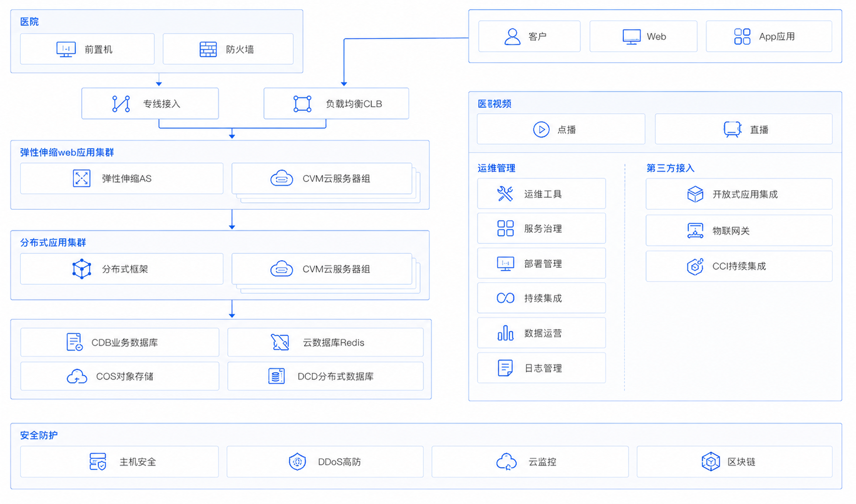Click the 区块链 label text
Screen dimensions: 856x504
coord(741,462)
